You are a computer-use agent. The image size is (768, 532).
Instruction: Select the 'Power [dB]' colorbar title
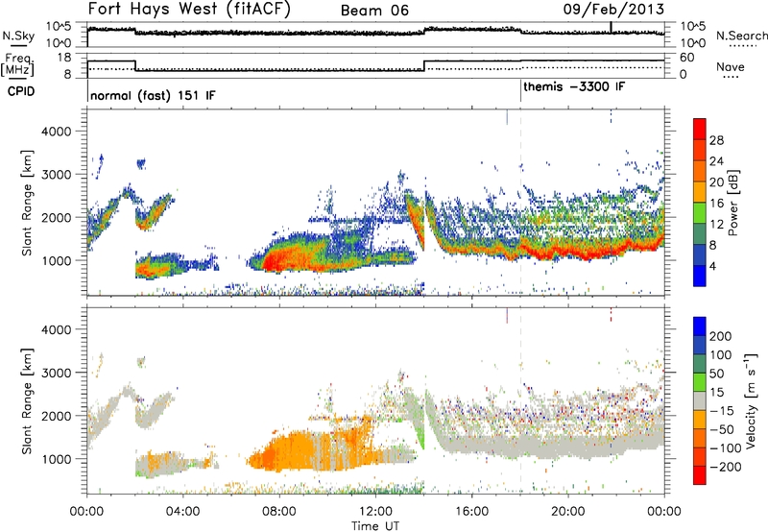[732, 203]
